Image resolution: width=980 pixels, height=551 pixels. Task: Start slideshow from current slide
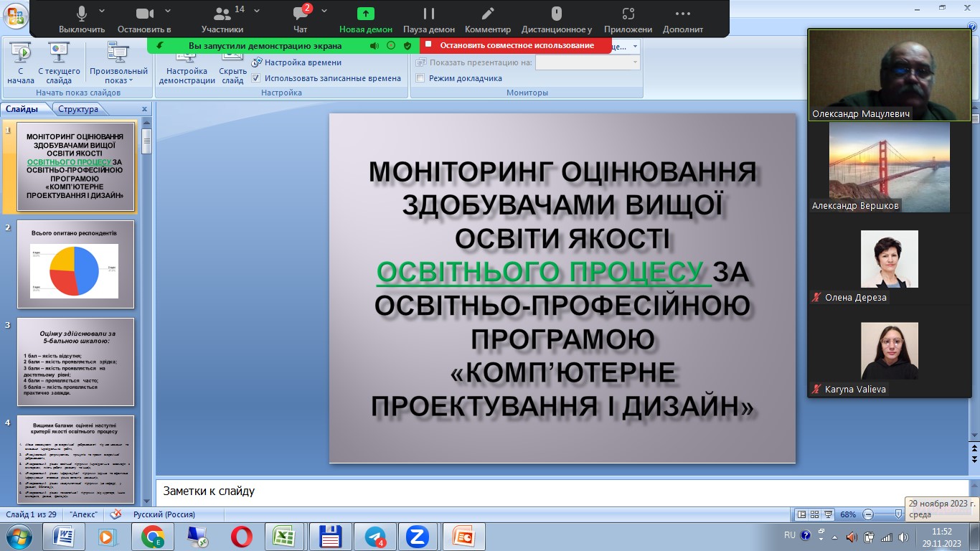point(58,65)
